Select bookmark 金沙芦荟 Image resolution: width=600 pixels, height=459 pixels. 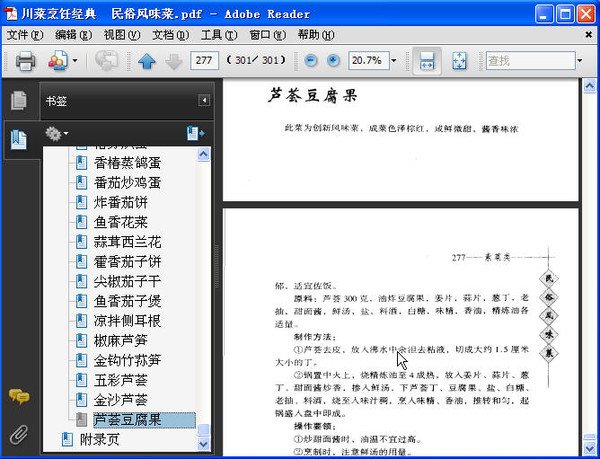point(121,400)
